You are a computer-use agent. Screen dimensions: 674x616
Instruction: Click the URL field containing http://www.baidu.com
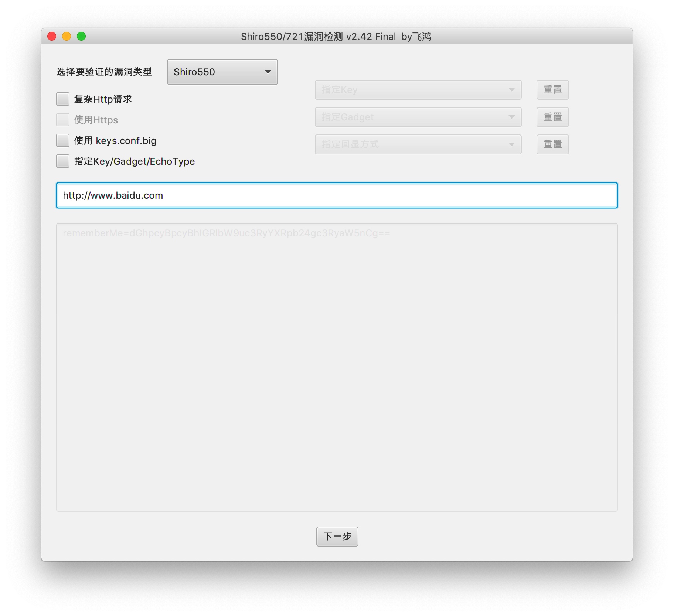(337, 195)
